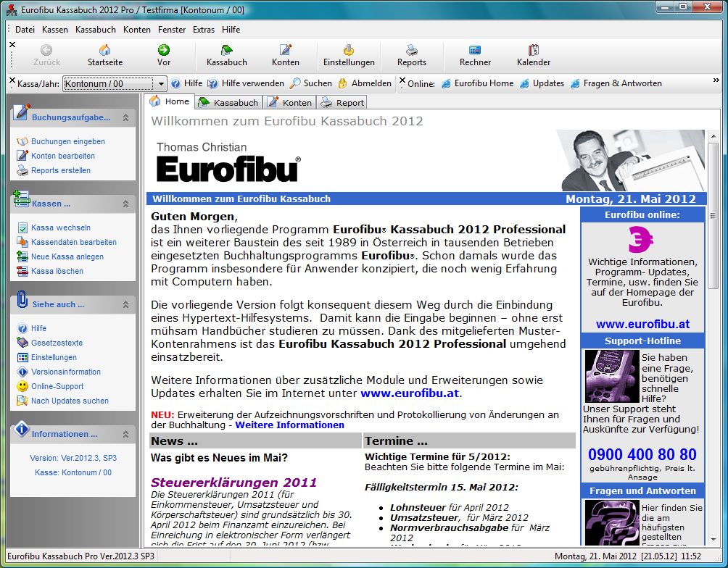Collapse the Siehe auch panel

[x=125, y=304]
